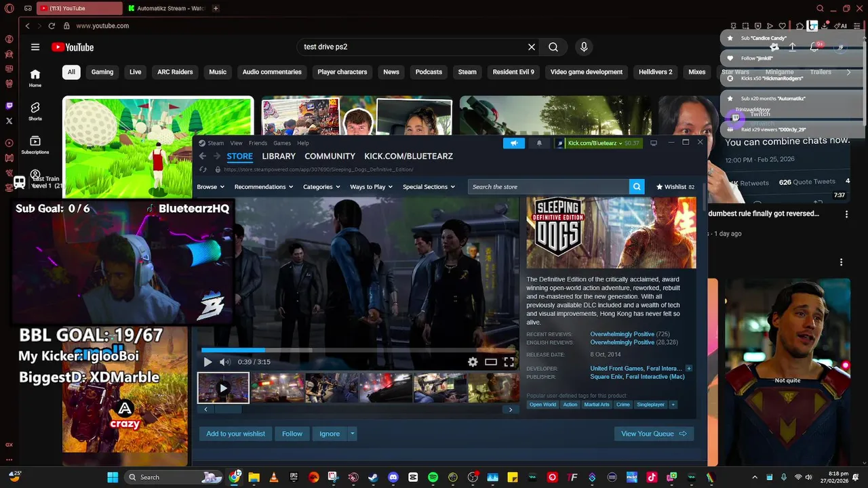Click the YouTube logo
Viewport: 868px width, 488px height.
pyautogui.click(x=73, y=47)
